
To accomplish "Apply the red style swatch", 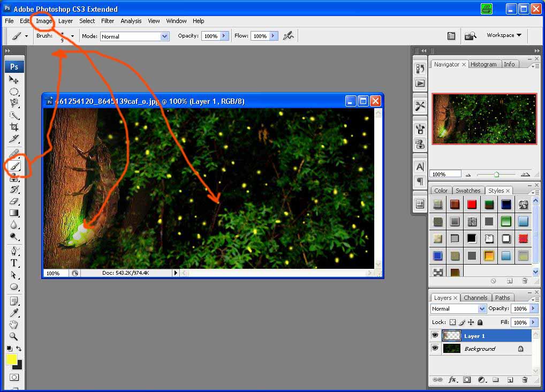I will pos(472,204).
